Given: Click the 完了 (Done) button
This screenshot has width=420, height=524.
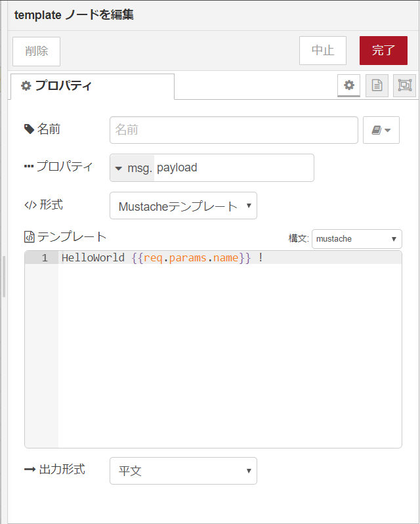Looking at the screenshot, I should [x=383, y=51].
